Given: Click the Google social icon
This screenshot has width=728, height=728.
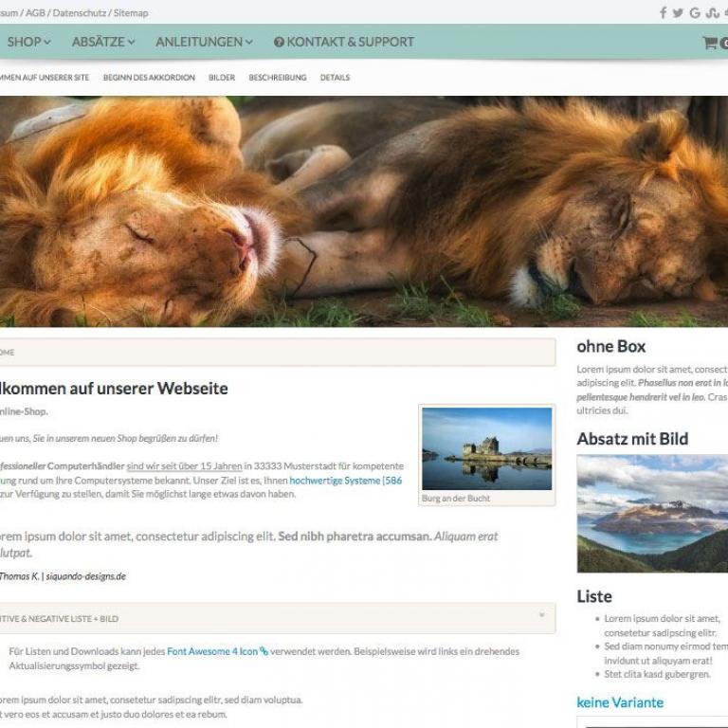Looking at the screenshot, I should pyautogui.click(x=695, y=13).
